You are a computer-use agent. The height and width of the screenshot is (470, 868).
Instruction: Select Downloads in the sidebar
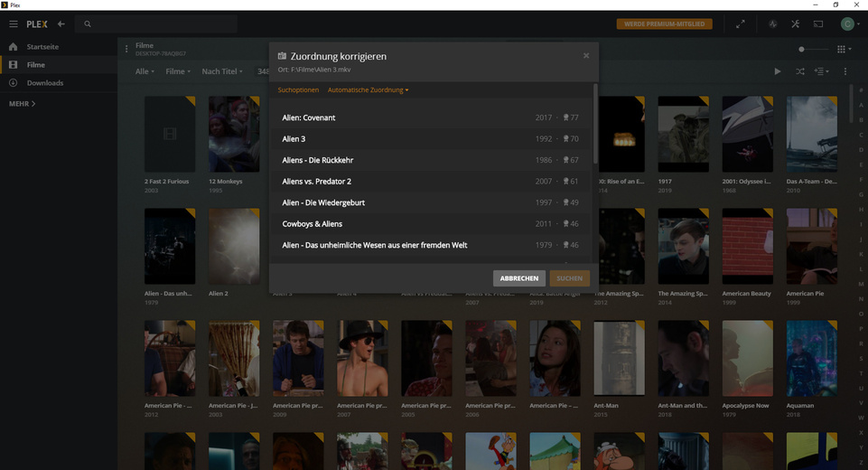58,82
